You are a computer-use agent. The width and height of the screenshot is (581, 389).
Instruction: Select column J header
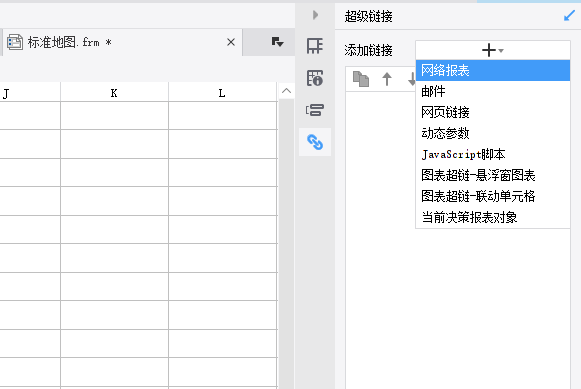click(30, 93)
